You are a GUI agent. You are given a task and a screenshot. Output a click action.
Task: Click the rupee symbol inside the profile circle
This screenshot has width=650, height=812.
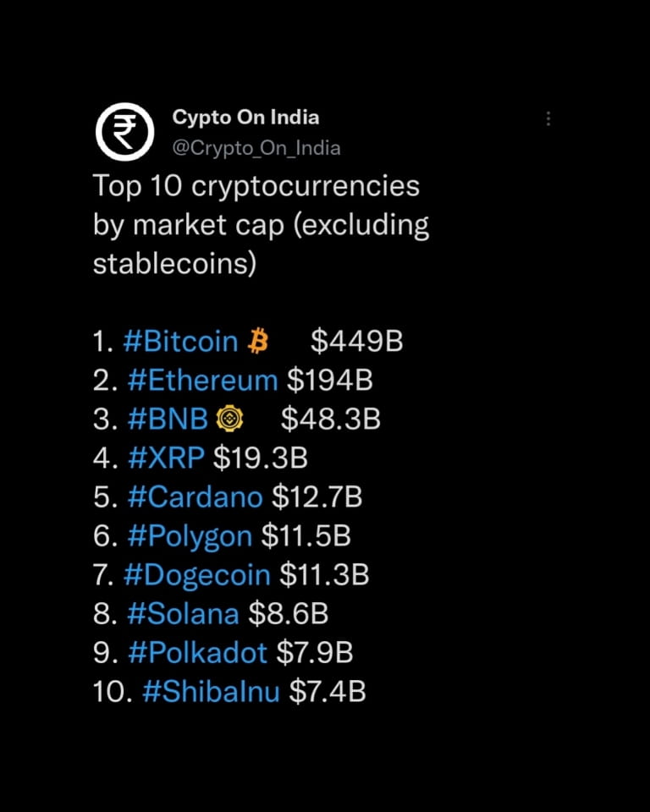click(124, 130)
